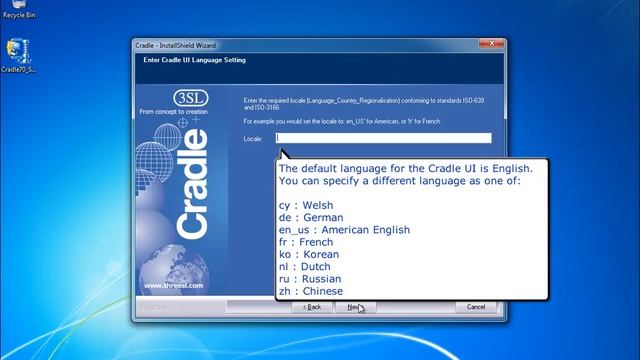Select the 'fr : French' line in tooltip
640x360 pixels.
306,242
